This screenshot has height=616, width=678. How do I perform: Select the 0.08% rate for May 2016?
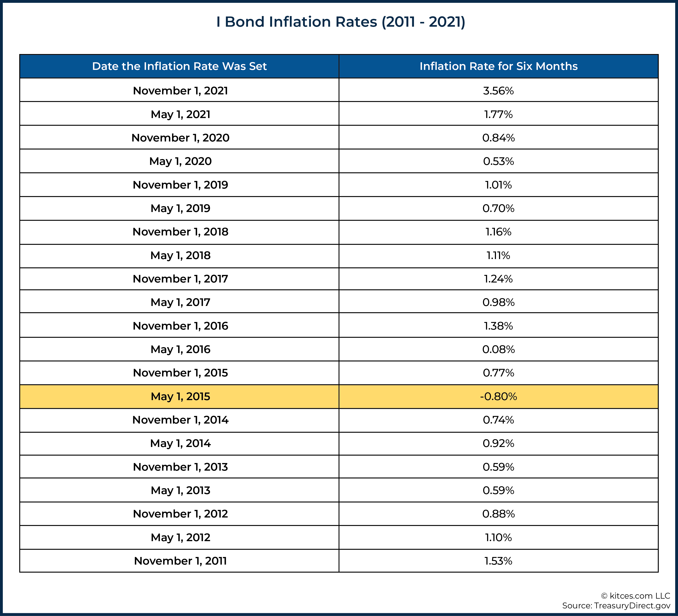coord(498,350)
